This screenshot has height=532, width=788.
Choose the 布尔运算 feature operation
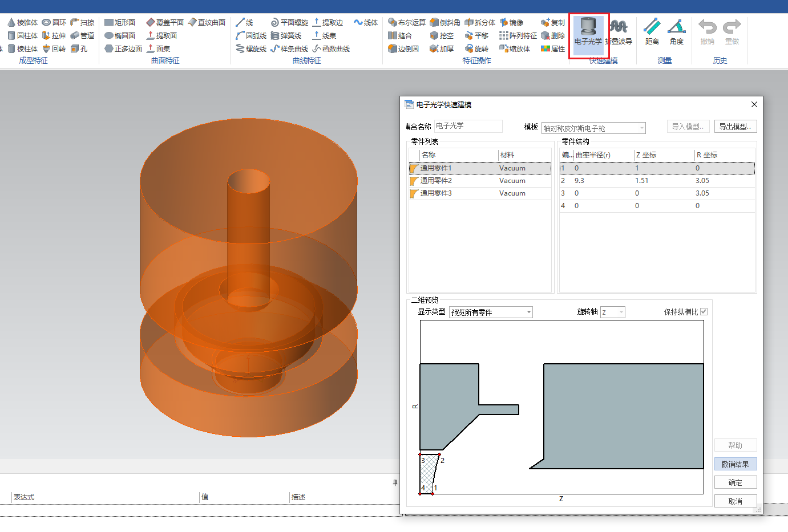pos(407,22)
